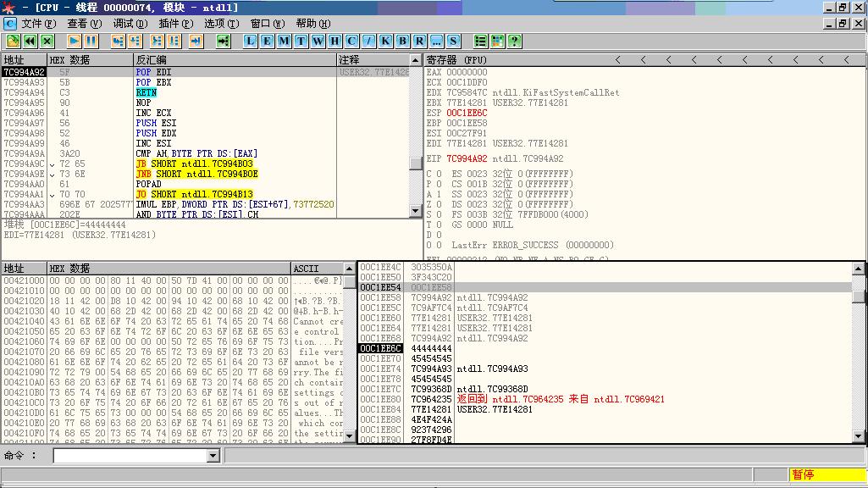Open the 调试 (Debug) menu
The height and width of the screenshot is (488, 868).
click(x=129, y=24)
